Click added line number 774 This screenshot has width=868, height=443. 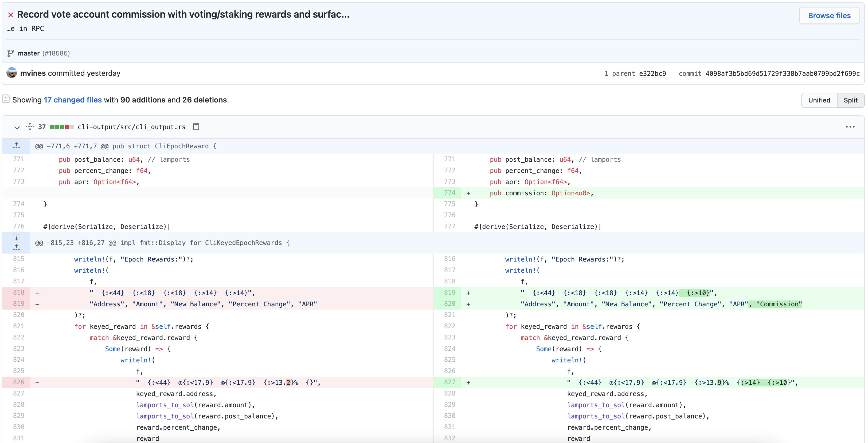[449, 193]
